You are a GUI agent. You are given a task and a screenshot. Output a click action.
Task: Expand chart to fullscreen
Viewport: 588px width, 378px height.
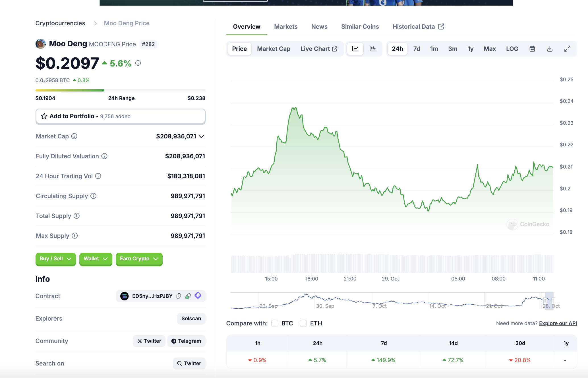[567, 49]
